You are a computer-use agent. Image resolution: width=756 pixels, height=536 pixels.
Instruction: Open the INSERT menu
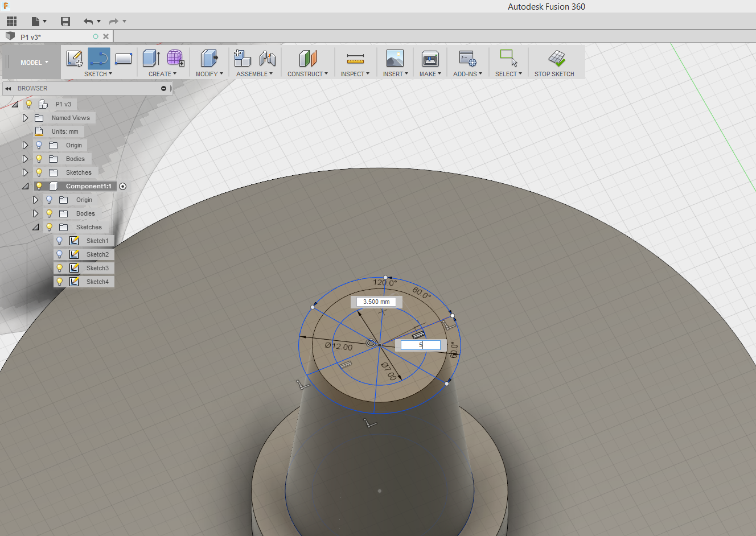[395, 74]
